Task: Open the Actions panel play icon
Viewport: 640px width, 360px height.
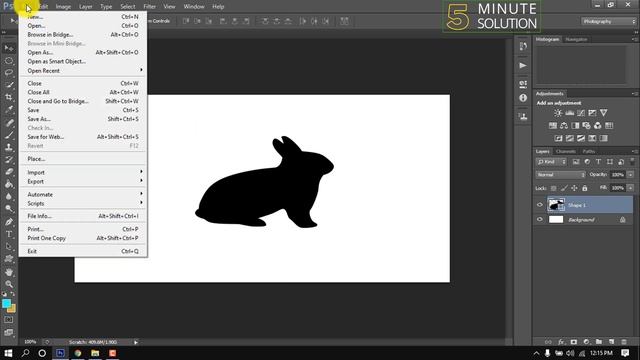Action: click(x=523, y=65)
